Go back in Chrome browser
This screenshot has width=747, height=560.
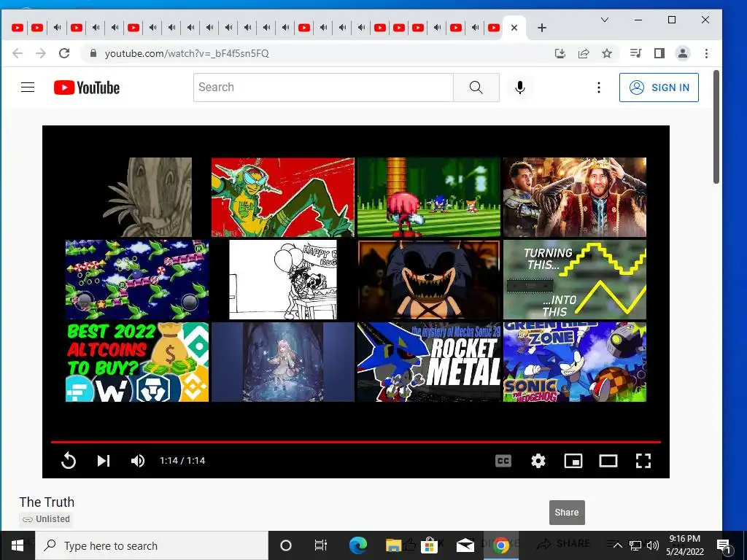point(18,53)
